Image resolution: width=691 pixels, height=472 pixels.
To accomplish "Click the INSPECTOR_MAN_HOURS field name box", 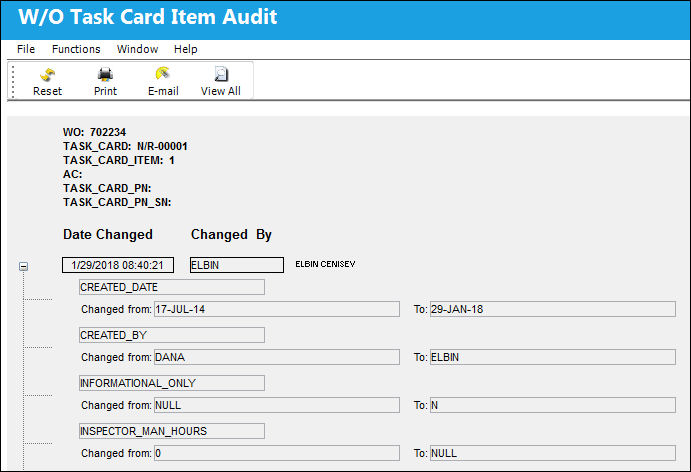I will tap(172, 431).
